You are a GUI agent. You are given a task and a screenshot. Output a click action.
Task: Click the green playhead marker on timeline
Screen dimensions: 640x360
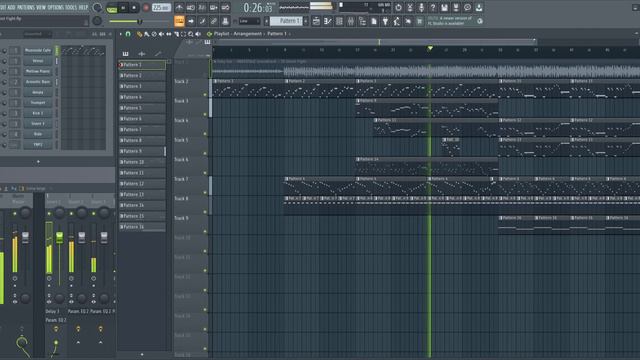[430, 49]
